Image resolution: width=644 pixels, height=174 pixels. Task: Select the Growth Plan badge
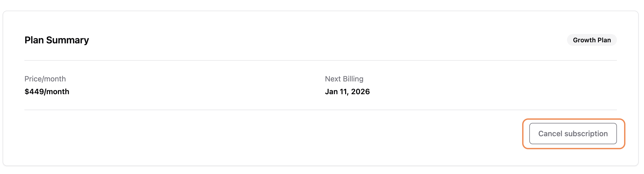(592, 40)
